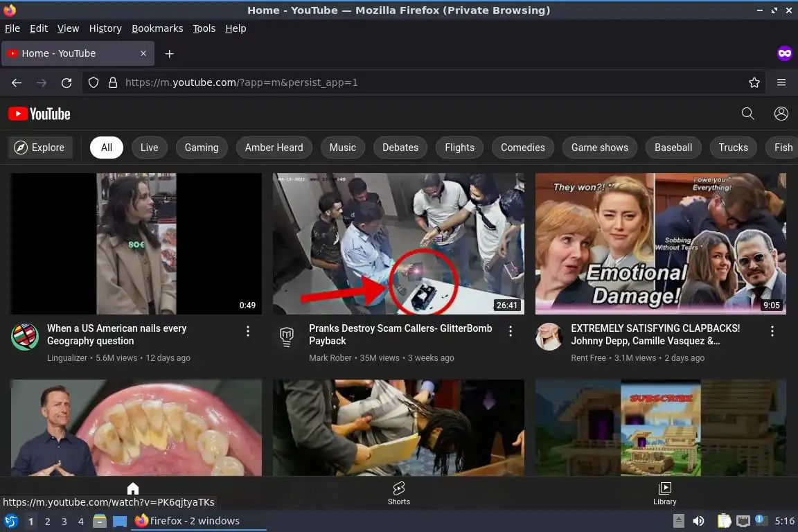Image resolution: width=798 pixels, height=532 pixels.
Task: Select the Flights filter chip
Action: [x=459, y=148]
